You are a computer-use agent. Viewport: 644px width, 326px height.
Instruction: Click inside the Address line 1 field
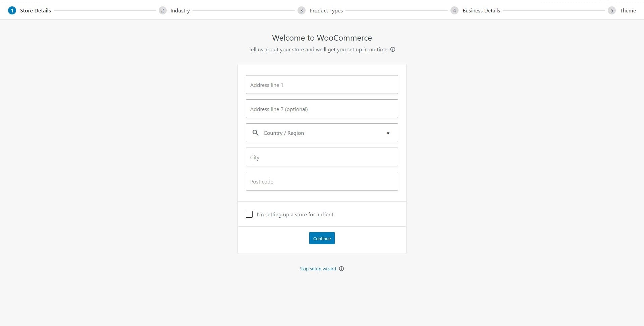(322, 85)
